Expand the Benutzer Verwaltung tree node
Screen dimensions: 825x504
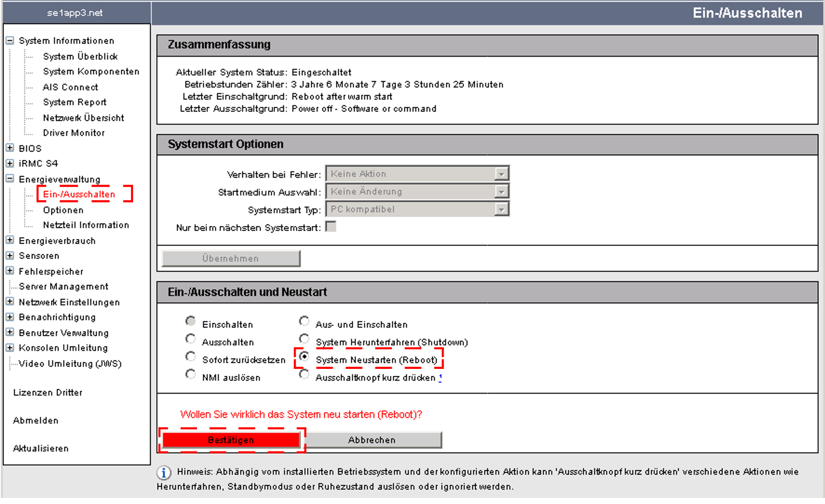click(x=10, y=332)
